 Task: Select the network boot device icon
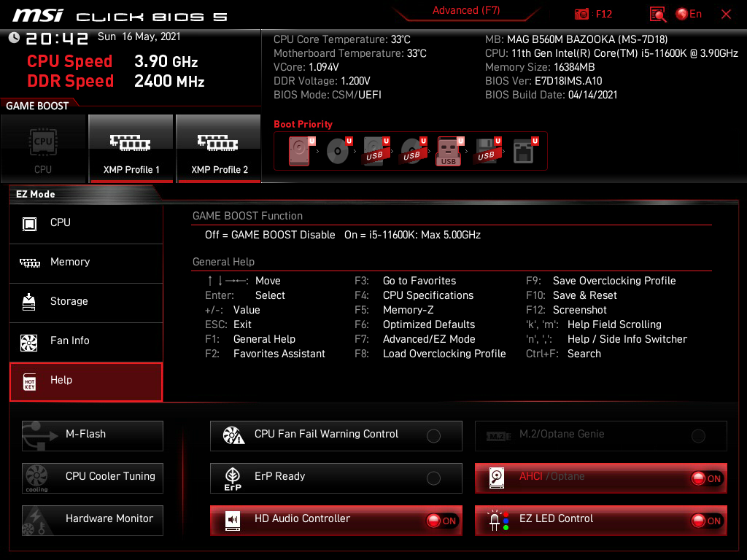click(525, 151)
